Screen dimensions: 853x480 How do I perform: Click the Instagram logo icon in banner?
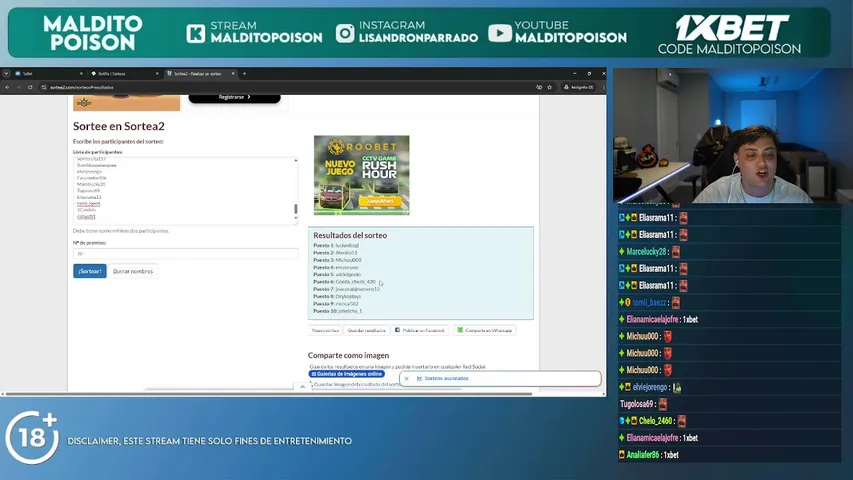point(345,33)
